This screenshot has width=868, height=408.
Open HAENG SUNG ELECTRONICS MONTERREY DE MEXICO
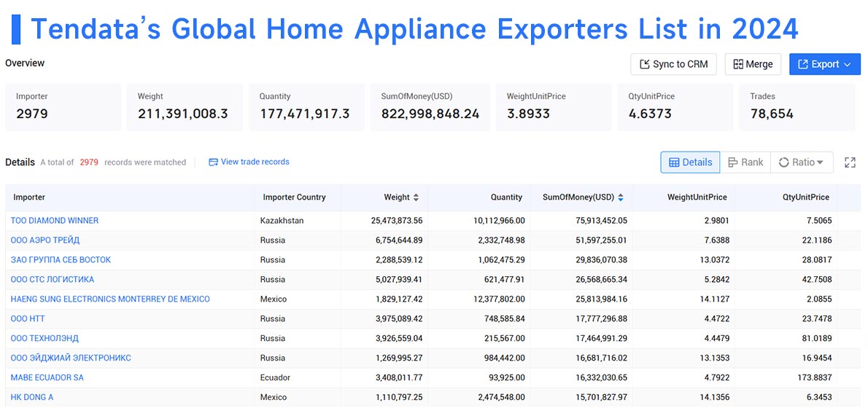(110, 299)
